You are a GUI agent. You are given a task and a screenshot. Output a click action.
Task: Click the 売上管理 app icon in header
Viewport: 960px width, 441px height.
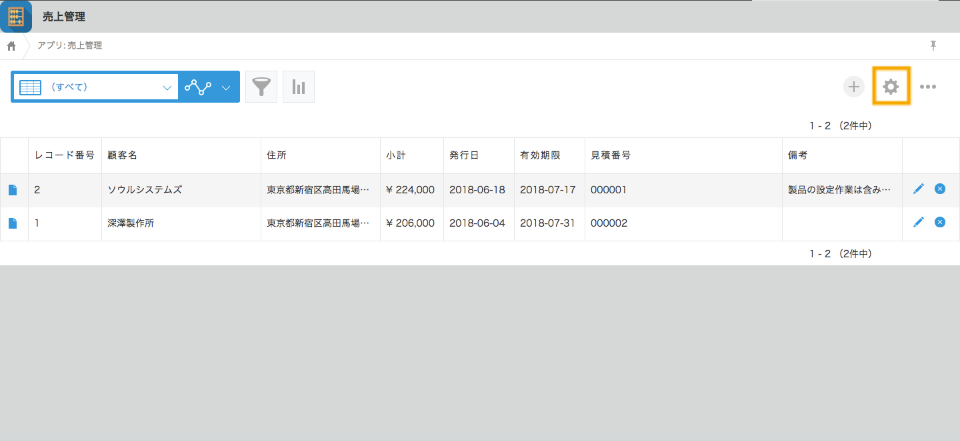coord(16,16)
